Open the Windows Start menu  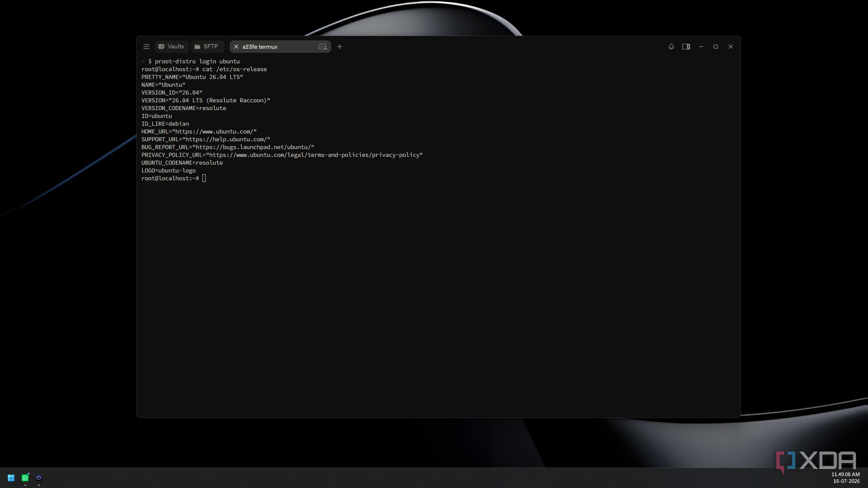11,478
